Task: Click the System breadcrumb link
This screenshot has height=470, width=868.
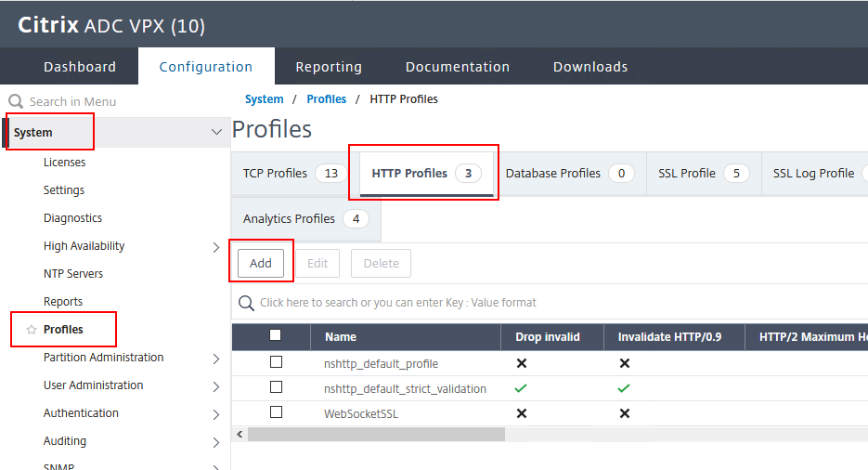Action: 265,99
